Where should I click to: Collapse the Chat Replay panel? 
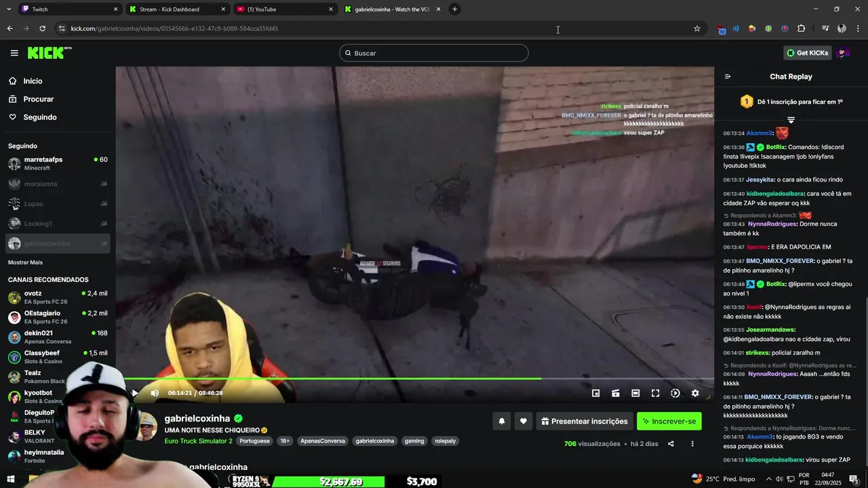point(728,77)
